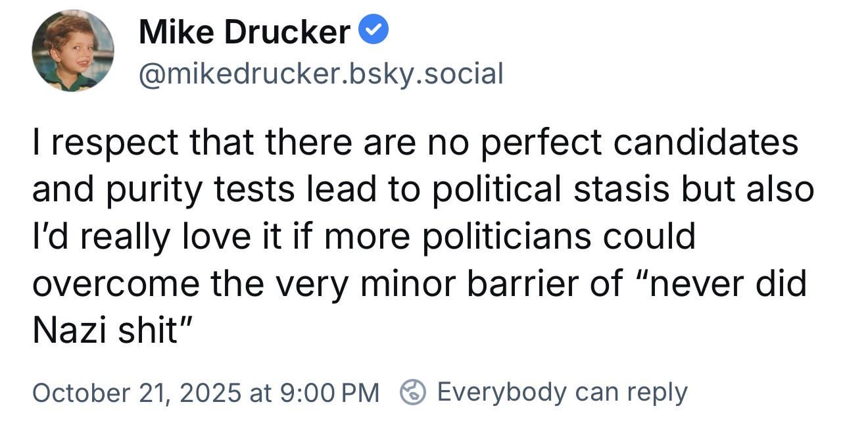The width and height of the screenshot is (868, 423).
Task: Click the blue verified checkmark badge
Action: [375, 31]
